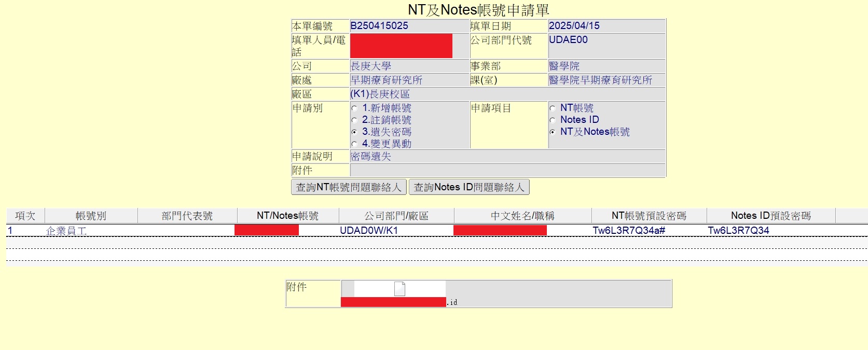Screen dimensions: 868x350
Task: Open the attached .id file icon
Action: point(399,289)
